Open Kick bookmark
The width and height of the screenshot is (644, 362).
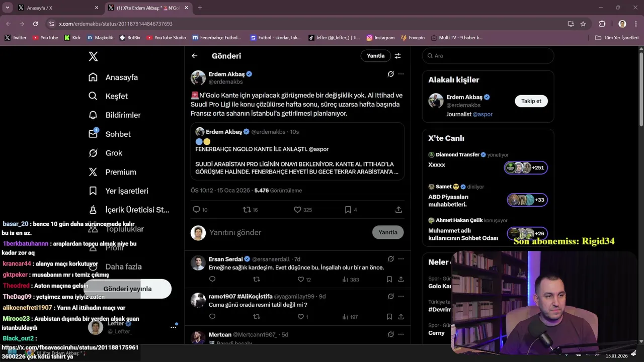(x=72, y=38)
